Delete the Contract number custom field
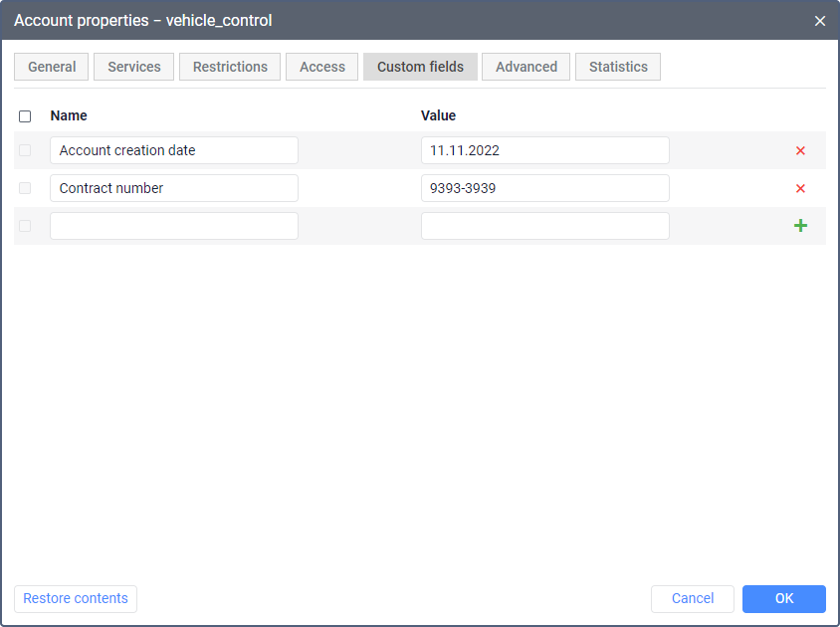The width and height of the screenshot is (840, 627). pos(800,189)
